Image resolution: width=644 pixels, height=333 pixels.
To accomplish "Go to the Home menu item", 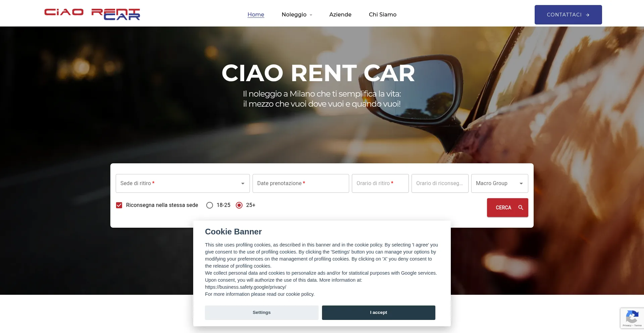I will (x=256, y=14).
